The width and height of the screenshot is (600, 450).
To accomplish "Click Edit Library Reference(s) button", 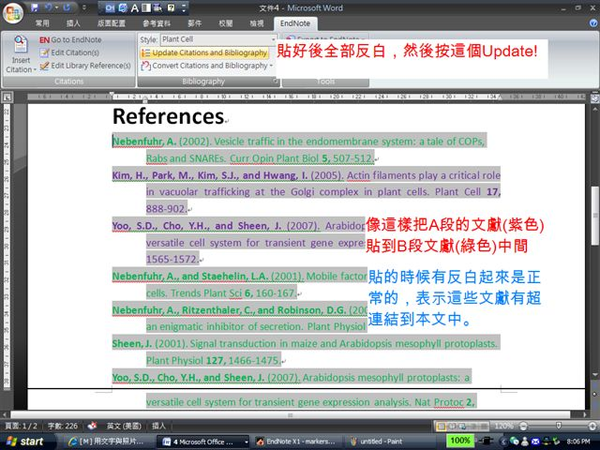I will point(85,66).
